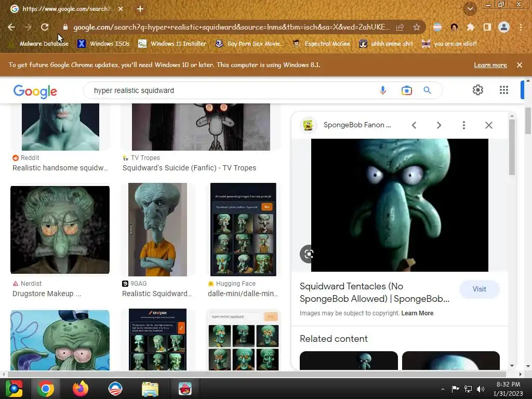Open a new tab with the plus icon
532x399 pixels.
(140, 9)
